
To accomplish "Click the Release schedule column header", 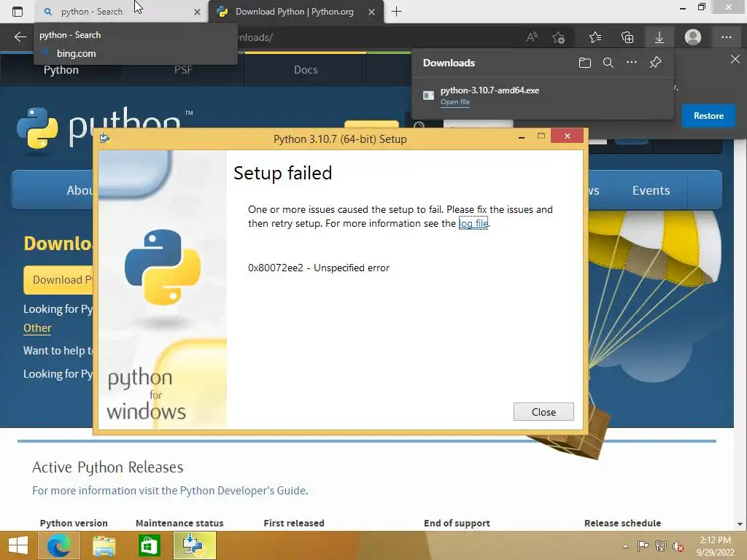I will coord(623,523).
